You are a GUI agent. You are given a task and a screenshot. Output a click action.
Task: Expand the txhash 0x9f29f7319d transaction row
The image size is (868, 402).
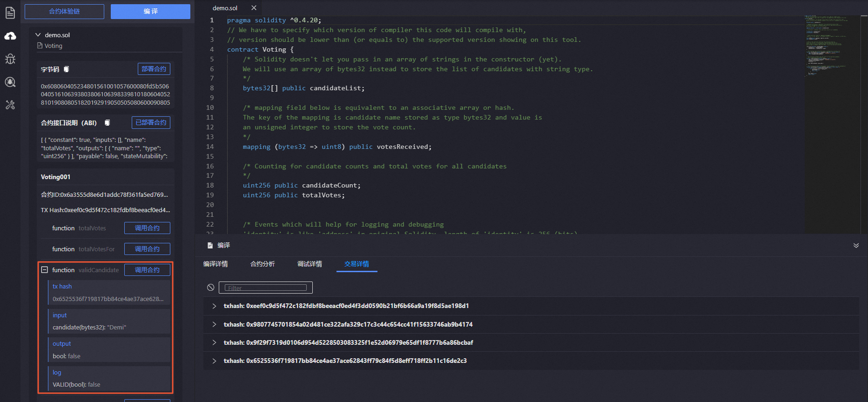tap(214, 342)
